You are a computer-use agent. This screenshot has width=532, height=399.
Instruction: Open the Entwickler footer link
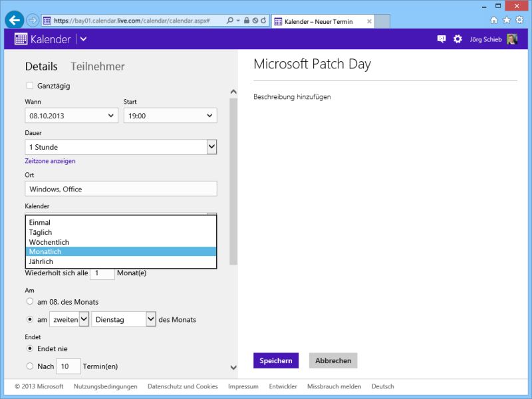(x=283, y=386)
